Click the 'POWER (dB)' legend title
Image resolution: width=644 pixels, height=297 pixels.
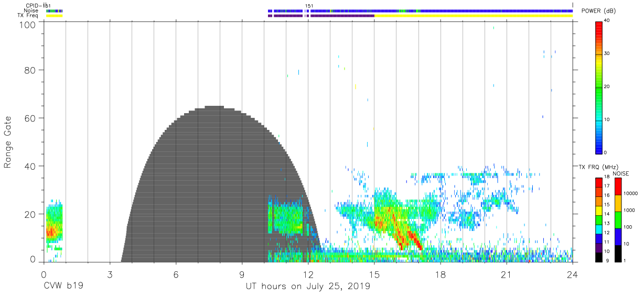coord(598,11)
